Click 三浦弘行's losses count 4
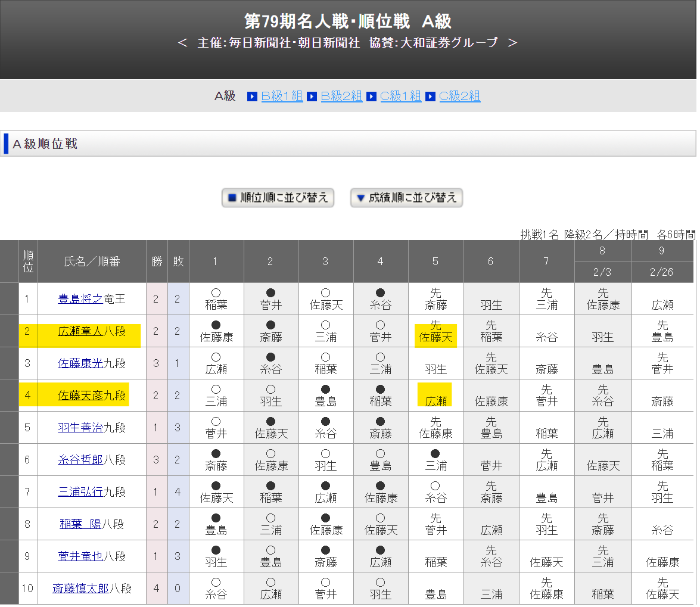The width and height of the screenshot is (700, 607). pos(178,492)
